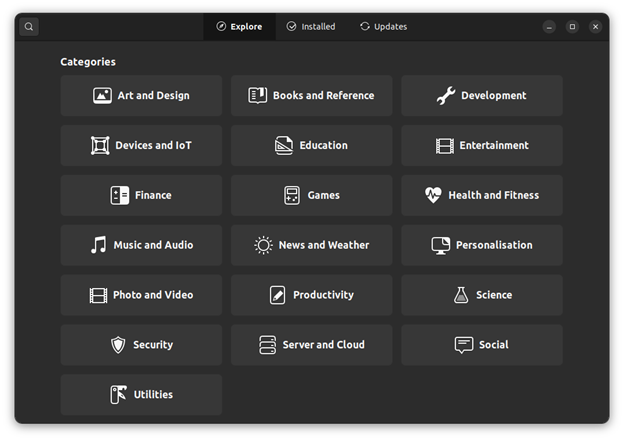
Task: Browse the Personalisation category
Action: click(482, 245)
